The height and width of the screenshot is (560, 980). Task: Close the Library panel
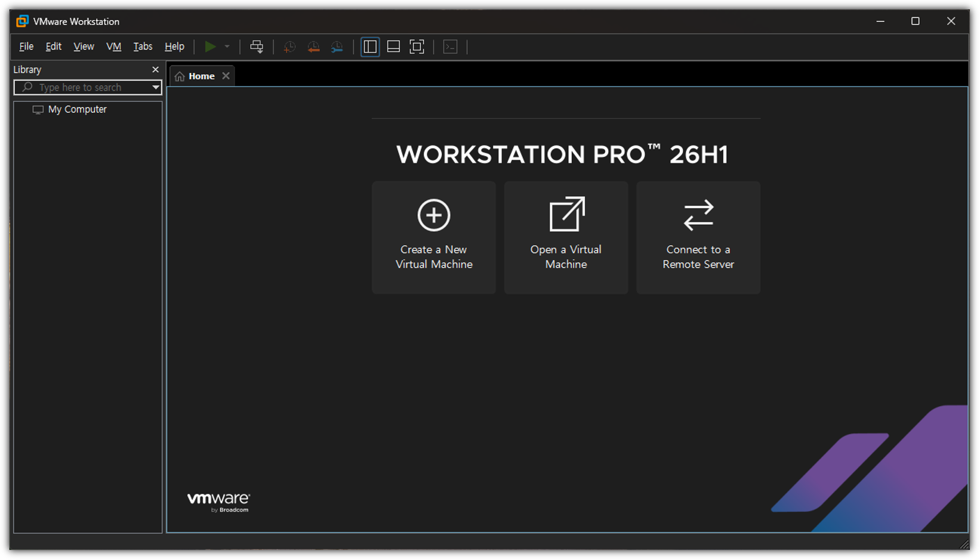155,70
